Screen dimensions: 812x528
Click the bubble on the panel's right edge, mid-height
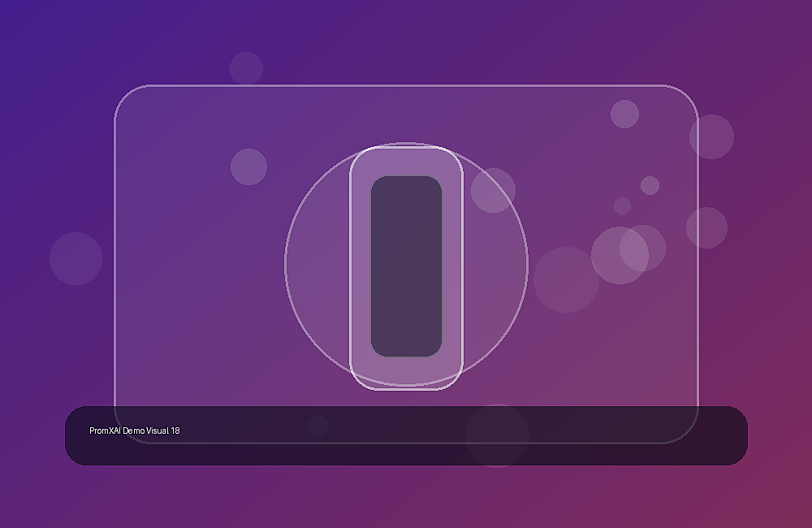pos(707,228)
